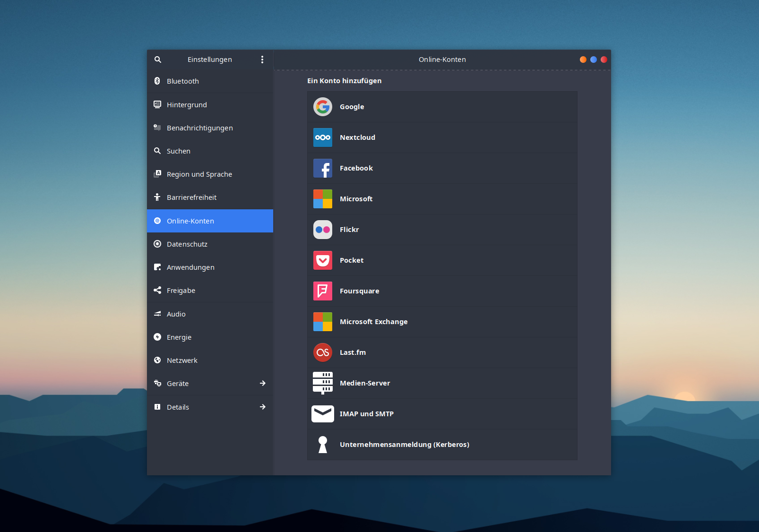The width and height of the screenshot is (759, 532).
Task: Select Microsoft Exchange text label
Action: click(373, 322)
